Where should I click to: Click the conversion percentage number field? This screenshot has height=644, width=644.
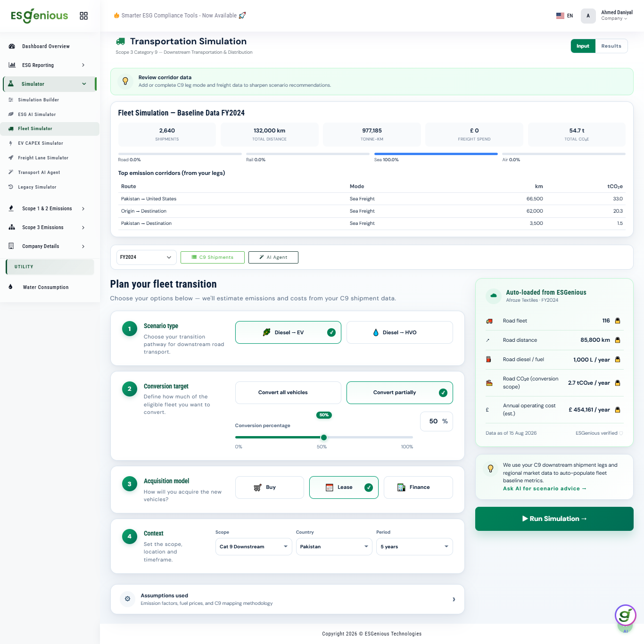click(x=437, y=421)
